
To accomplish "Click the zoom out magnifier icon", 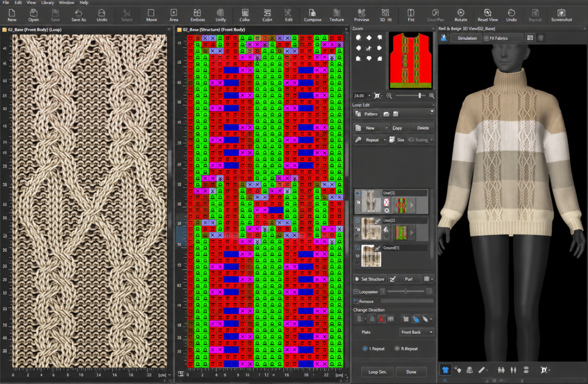I will coord(389,96).
